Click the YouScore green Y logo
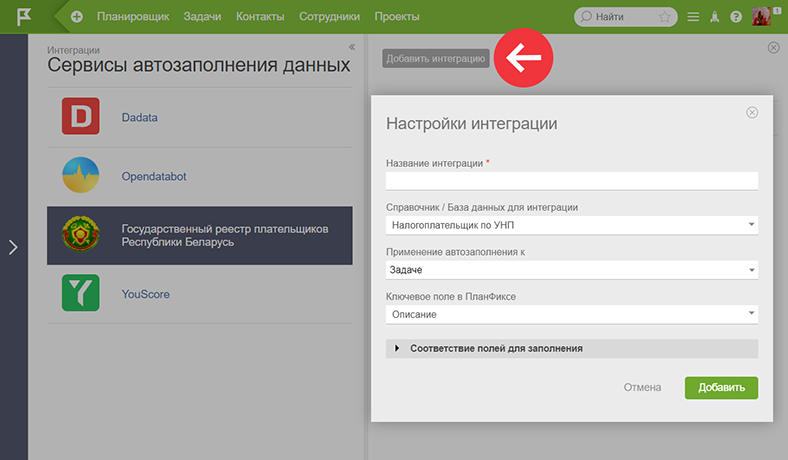This screenshot has width=788, height=460. tap(80, 293)
